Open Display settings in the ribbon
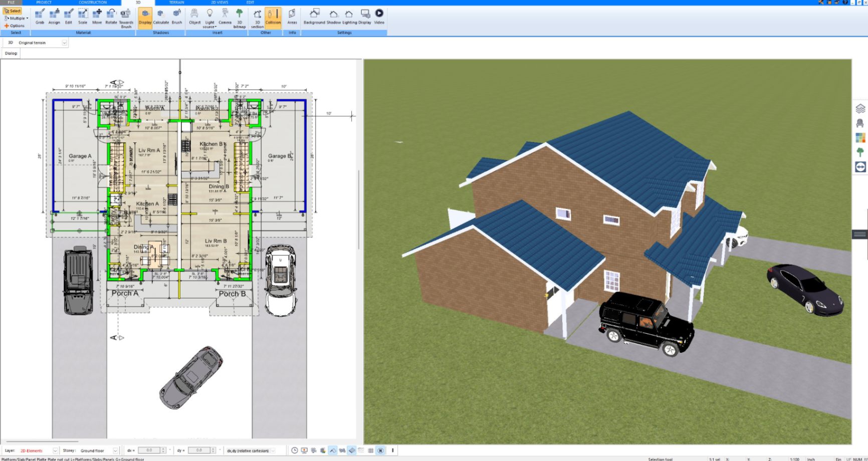Screen dimensions: 868x461 pyautogui.click(x=365, y=17)
